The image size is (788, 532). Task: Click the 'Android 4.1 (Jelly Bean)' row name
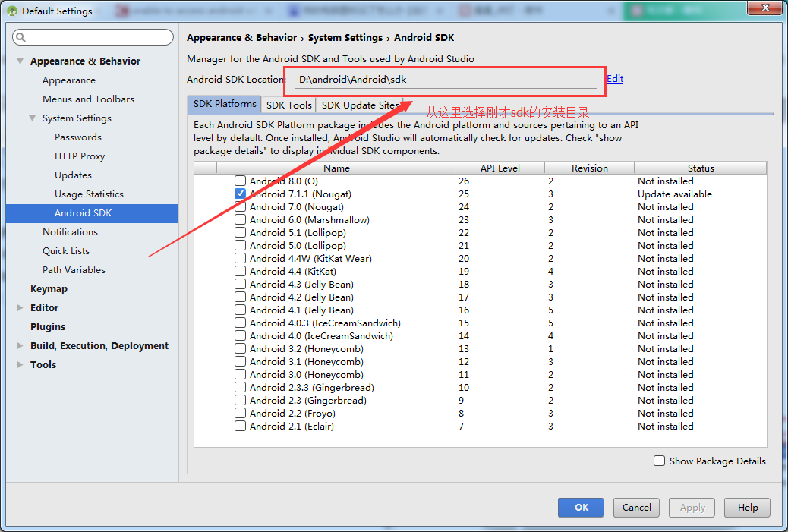(301, 310)
